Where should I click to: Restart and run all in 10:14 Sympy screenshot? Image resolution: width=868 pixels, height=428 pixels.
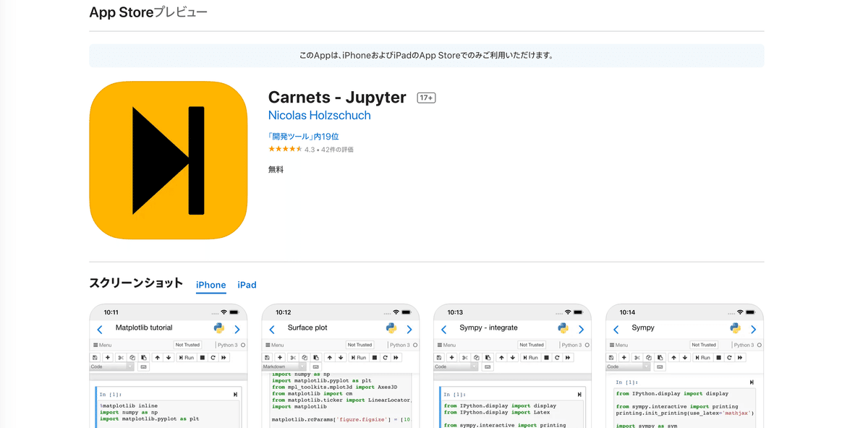[x=741, y=358]
